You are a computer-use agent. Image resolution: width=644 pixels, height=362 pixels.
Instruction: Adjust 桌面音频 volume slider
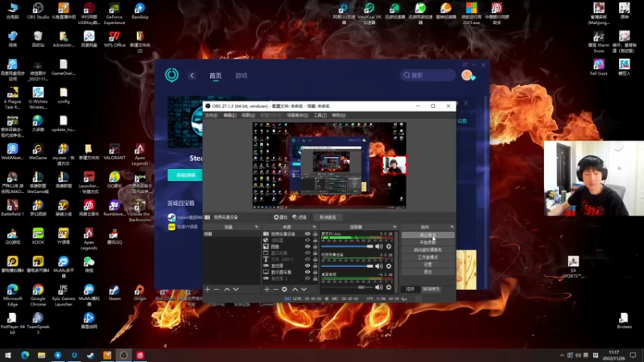[x=348, y=287]
